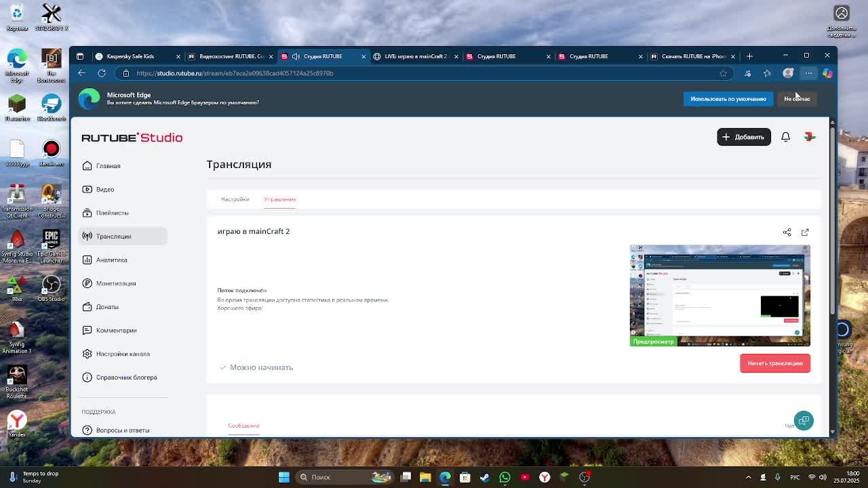The height and width of the screenshot is (488, 868).
Task: Close the Kaspersky Safe Kids tab
Action: (178, 56)
